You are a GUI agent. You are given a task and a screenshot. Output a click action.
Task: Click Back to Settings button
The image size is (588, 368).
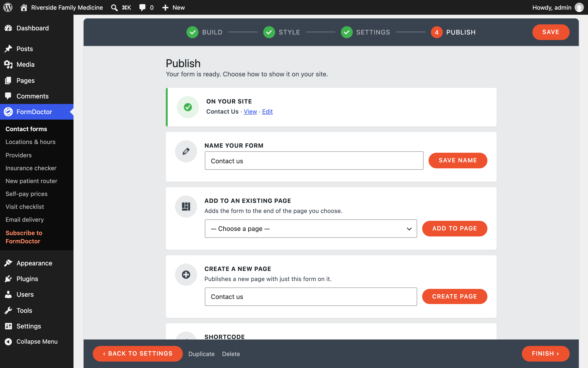tap(138, 354)
